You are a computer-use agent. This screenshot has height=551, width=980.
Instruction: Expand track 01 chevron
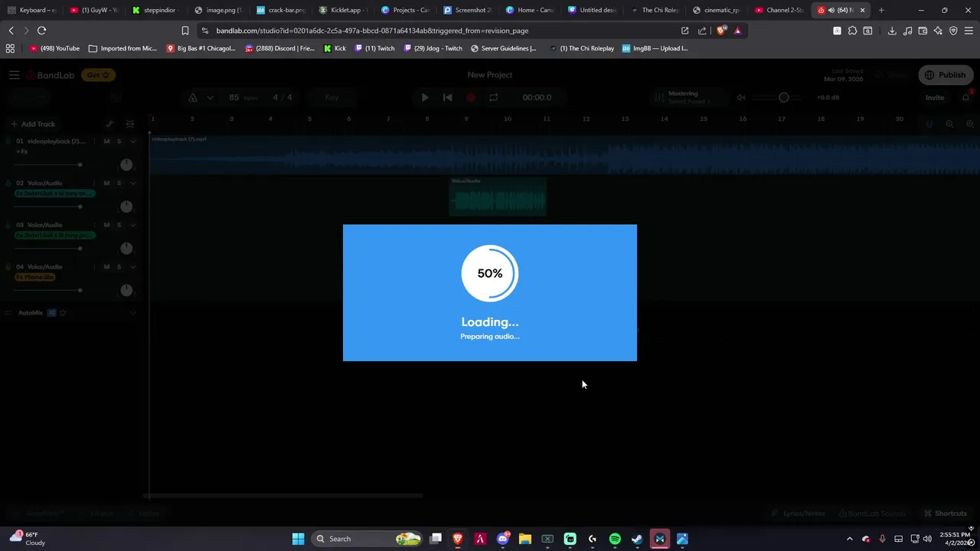132,142
